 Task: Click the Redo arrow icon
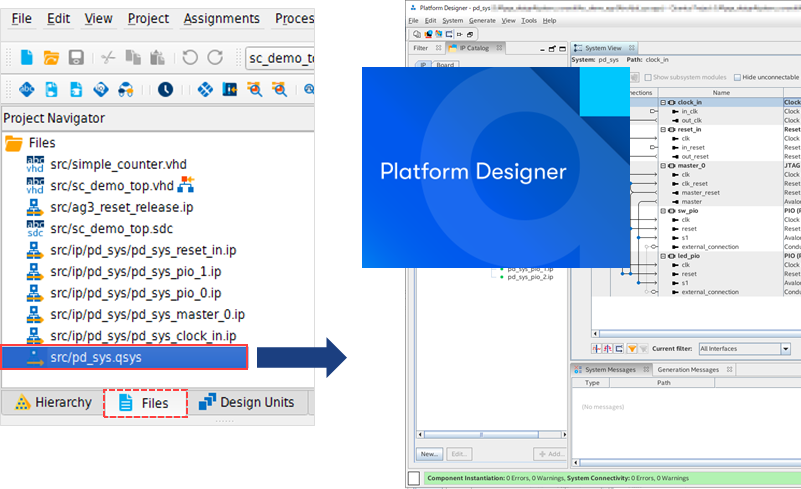point(215,58)
